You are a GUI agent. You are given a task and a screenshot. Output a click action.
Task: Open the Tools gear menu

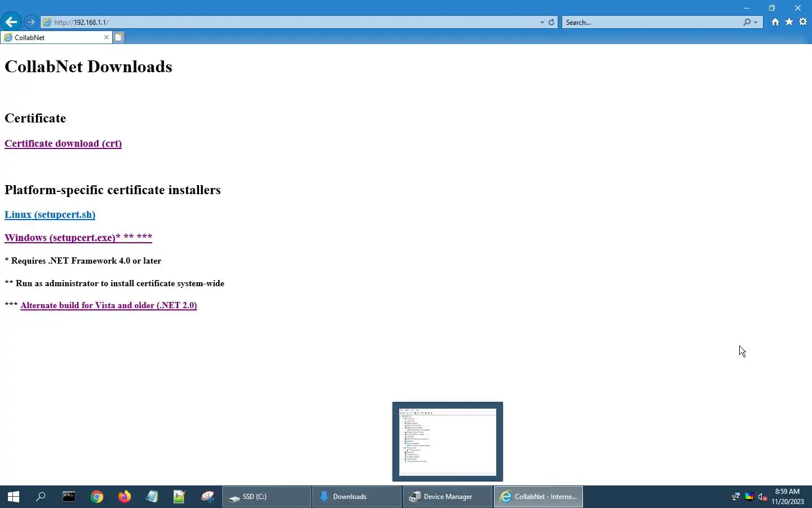[x=803, y=22]
